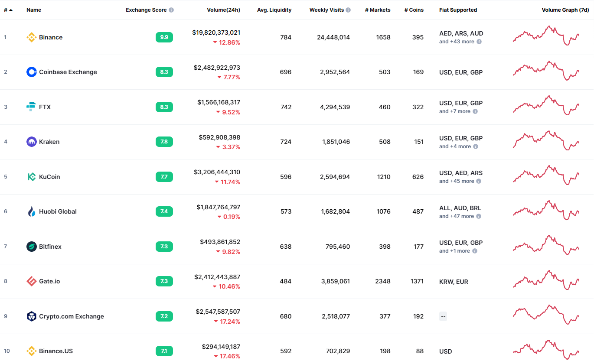Image resolution: width=594 pixels, height=364 pixels.
Task: Click Coinbase weekly visits 2,952,564
Action: tap(335, 72)
